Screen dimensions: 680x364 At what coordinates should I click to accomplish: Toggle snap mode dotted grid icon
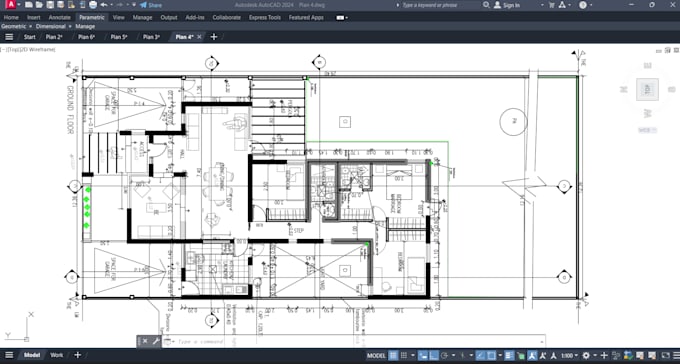[x=403, y=356]
